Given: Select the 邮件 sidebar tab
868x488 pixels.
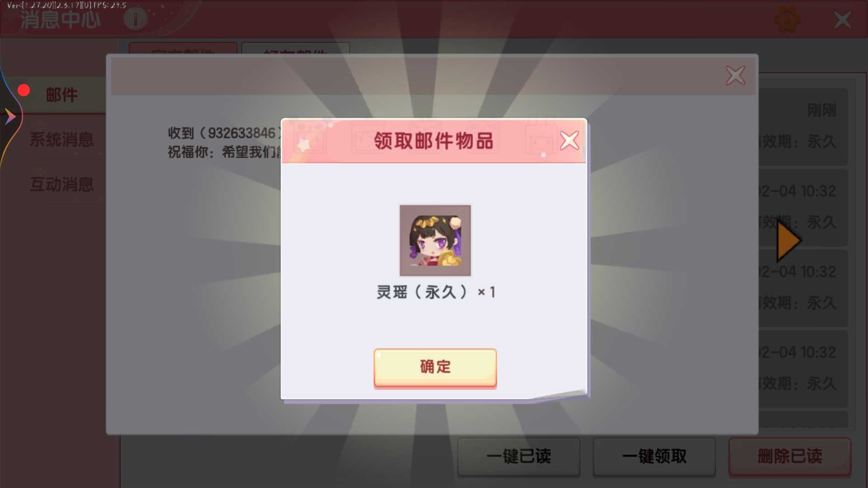Looking at the screenshot, I should pos(62,95).
